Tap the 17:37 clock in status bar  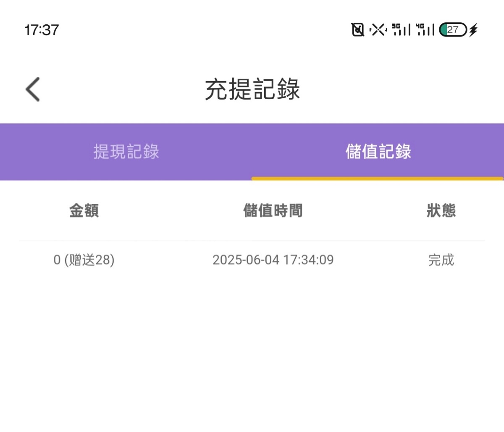(42, 30)
